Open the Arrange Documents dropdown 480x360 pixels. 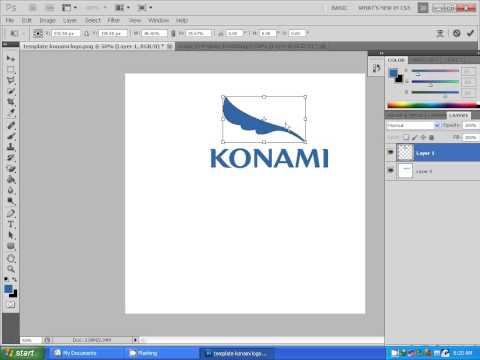coord(122,7)
